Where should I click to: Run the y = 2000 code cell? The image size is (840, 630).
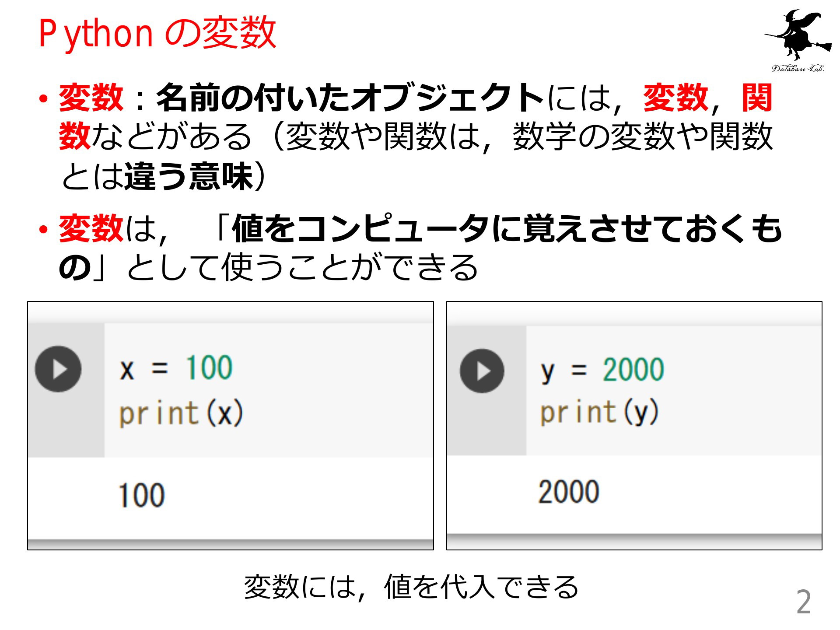482,371
